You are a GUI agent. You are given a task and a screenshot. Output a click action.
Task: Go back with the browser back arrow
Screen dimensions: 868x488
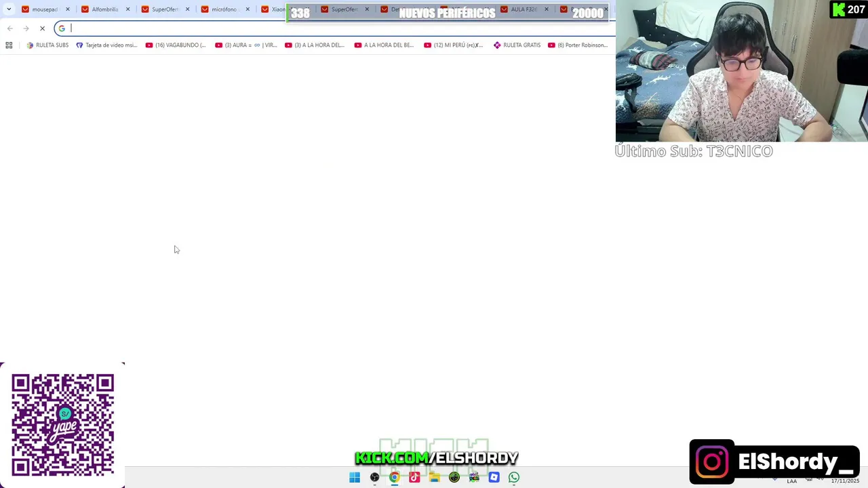(x=10, y=28)
